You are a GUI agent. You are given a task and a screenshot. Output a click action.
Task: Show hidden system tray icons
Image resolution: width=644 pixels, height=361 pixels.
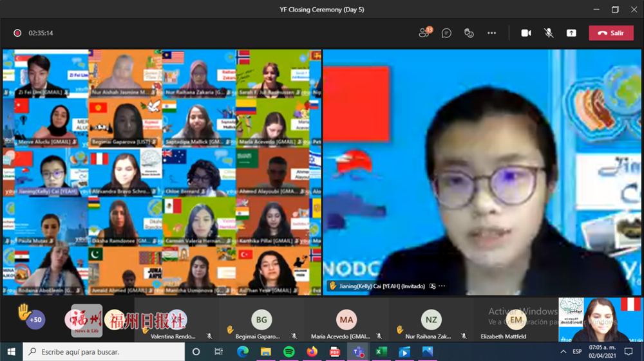(563, 352)
